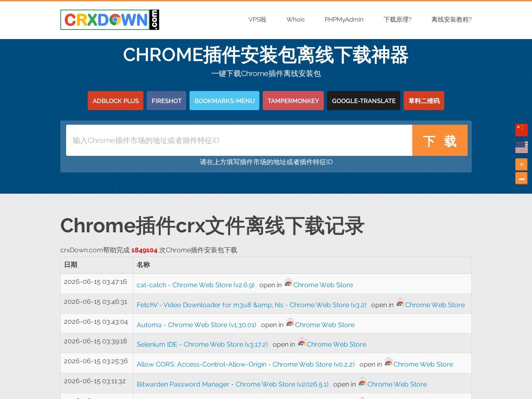532x399 pixels.
Task: Open the cat-catch v2.6.9 download link
Action: pyautogui.click(x=195, y=285)
